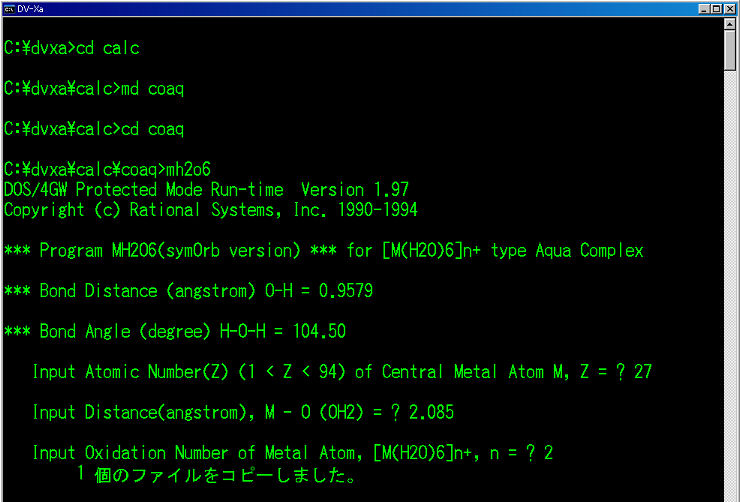Click the Rational Systems copyright line
The image size is (740, 502).
tap(210, 210)
